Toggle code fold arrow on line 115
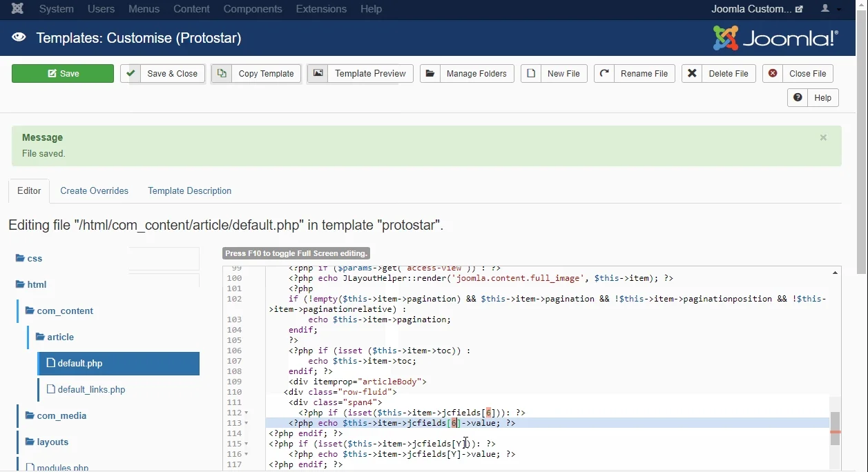Screen dimensions: 868x472 pyautogui.click(x=247, y=444)
